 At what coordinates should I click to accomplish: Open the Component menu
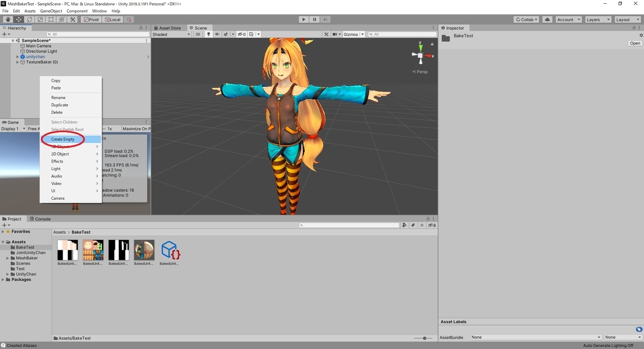coord(77,11)
